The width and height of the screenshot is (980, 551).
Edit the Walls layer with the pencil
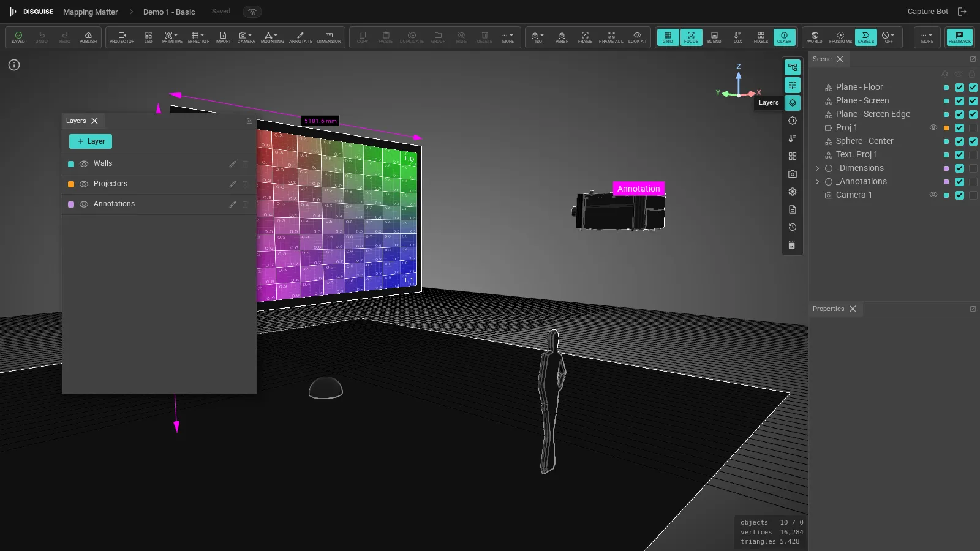233,164
